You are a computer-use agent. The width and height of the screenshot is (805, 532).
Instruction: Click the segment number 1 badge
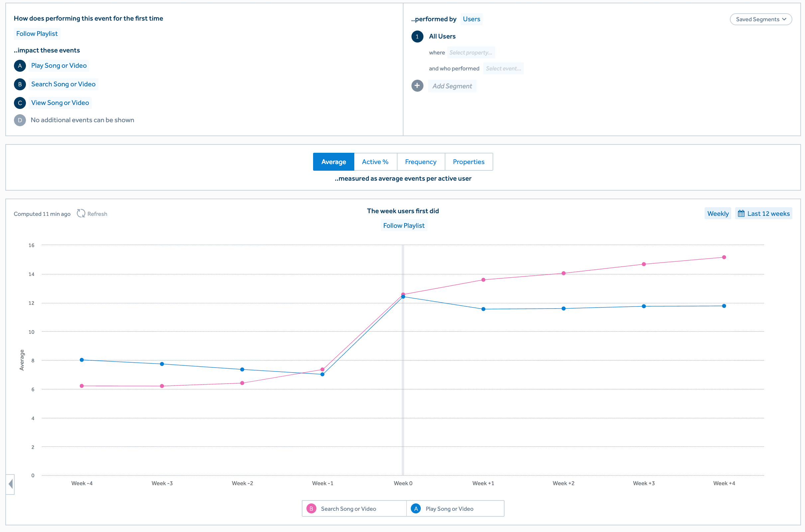[x=417, y=37]
